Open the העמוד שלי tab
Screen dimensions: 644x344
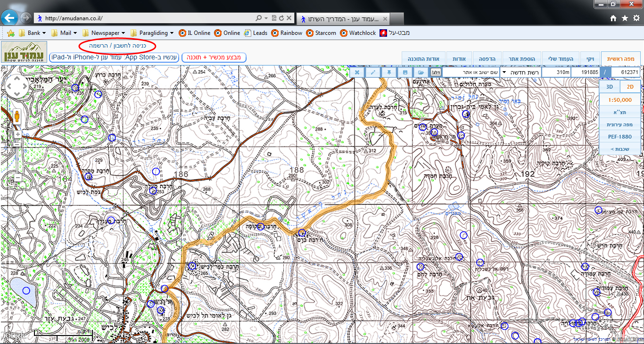561,58
